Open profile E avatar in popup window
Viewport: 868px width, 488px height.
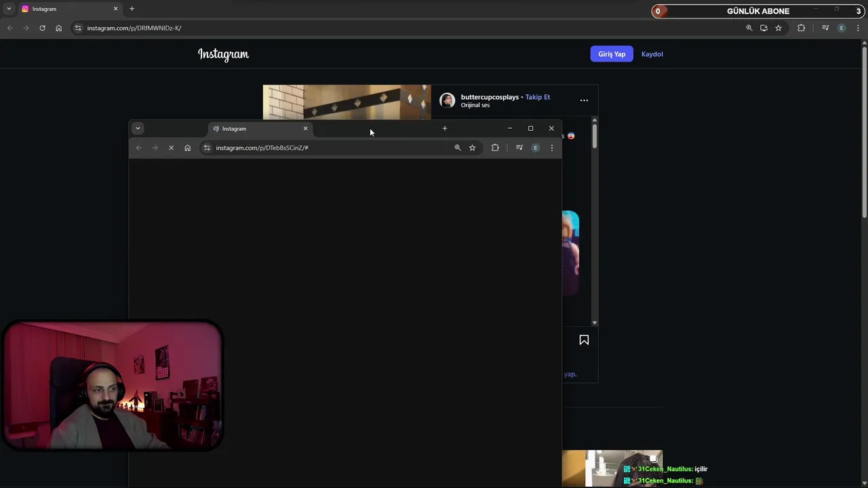click(536, 148)
